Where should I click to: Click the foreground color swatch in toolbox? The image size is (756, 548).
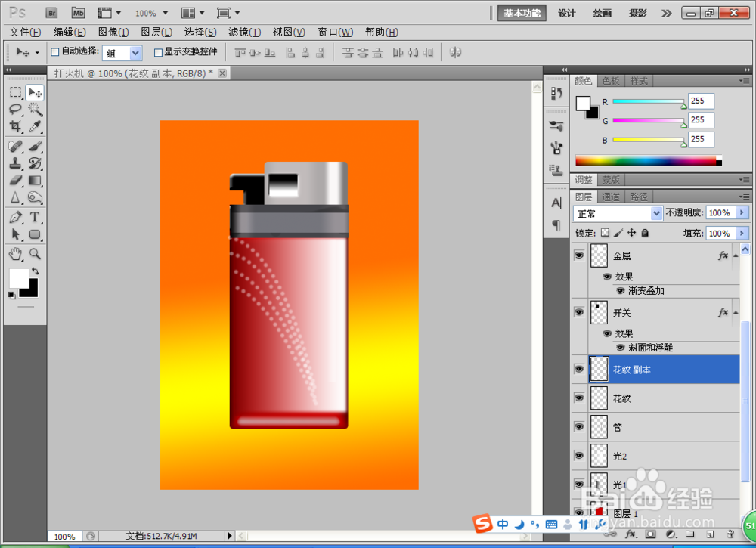click(x=18, y=277)
